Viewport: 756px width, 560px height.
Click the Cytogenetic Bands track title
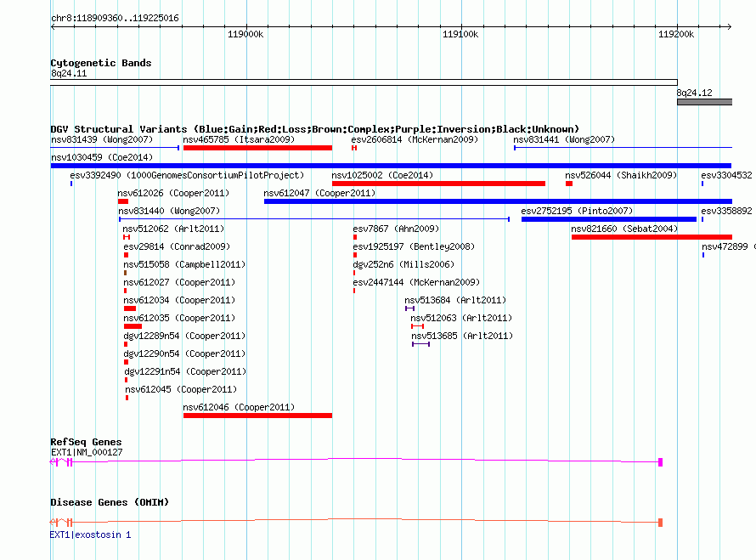[x=101, y=63]
